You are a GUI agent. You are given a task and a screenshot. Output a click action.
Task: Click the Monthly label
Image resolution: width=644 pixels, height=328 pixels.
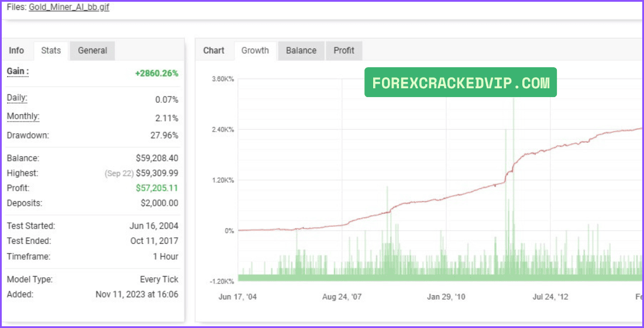pos(23,116)
